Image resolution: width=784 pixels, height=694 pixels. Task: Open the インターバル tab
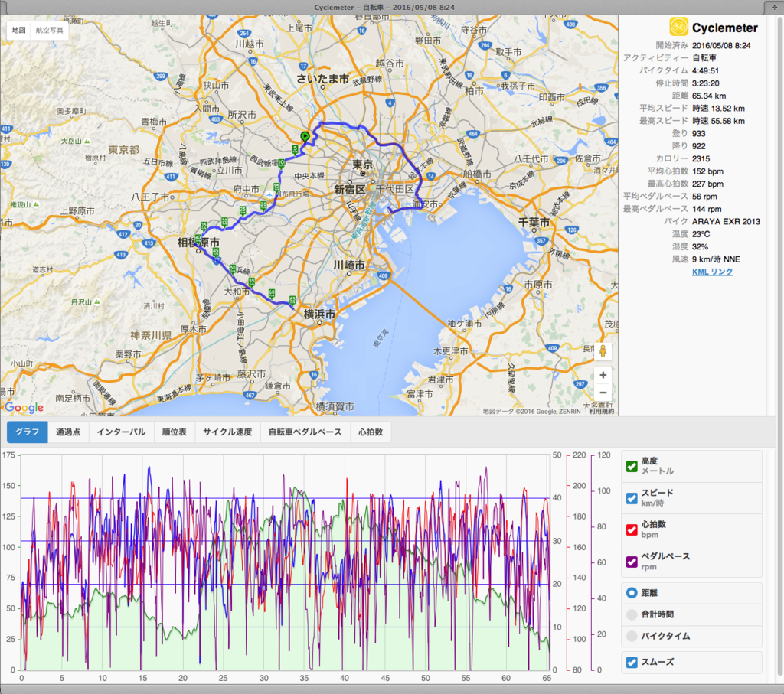tap(121, 432)
